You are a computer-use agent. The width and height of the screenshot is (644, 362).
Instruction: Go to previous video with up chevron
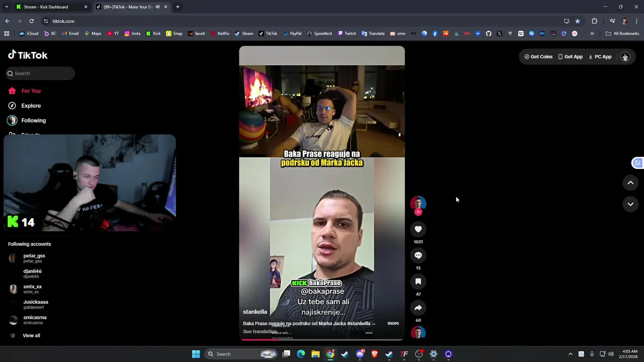(630, 183)
